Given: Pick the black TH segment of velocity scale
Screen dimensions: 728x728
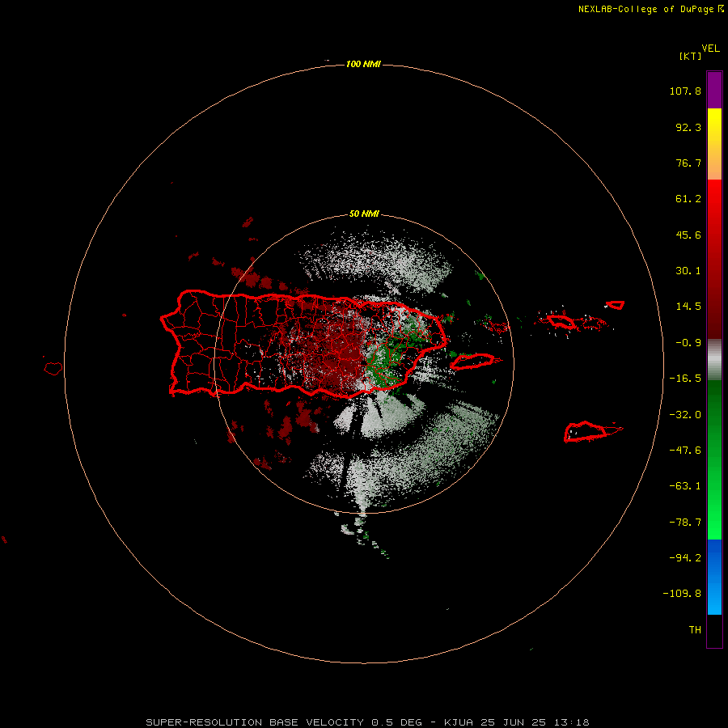Looking at the screenshot, I should [x=714, y=631].
